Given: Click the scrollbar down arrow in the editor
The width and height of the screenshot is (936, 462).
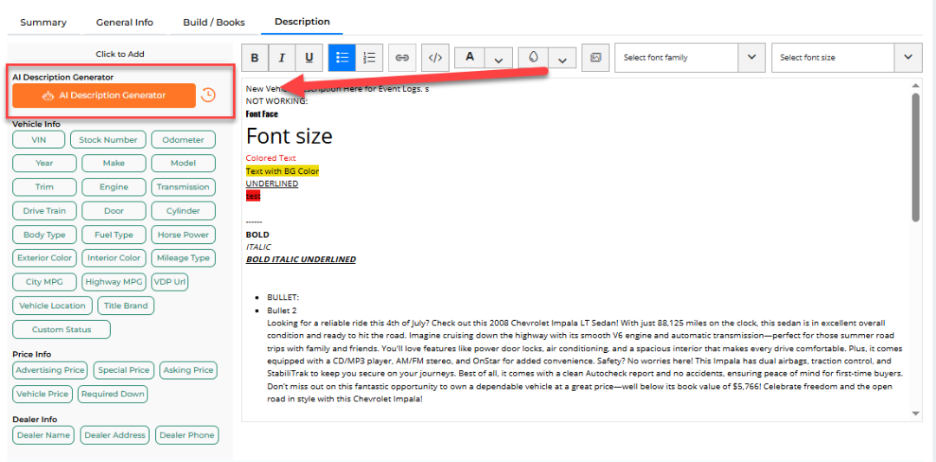Looking at the screenshot, I should 916,413.
